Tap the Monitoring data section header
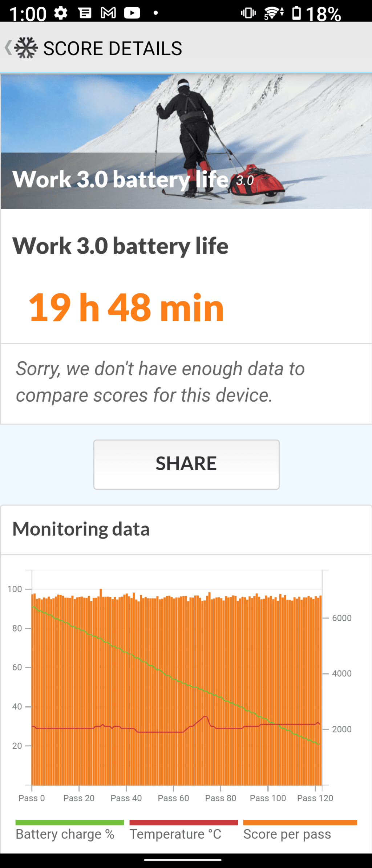 [x=81, y=529]
